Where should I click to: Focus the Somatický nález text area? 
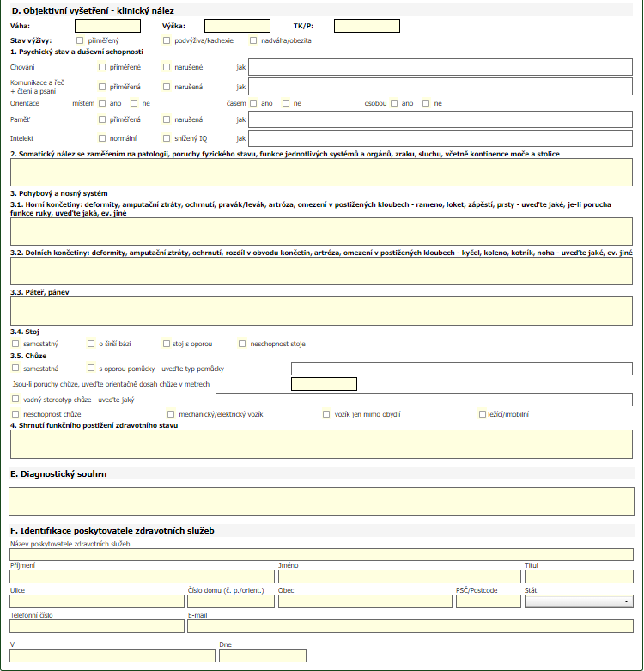click(x=322, y=173)
